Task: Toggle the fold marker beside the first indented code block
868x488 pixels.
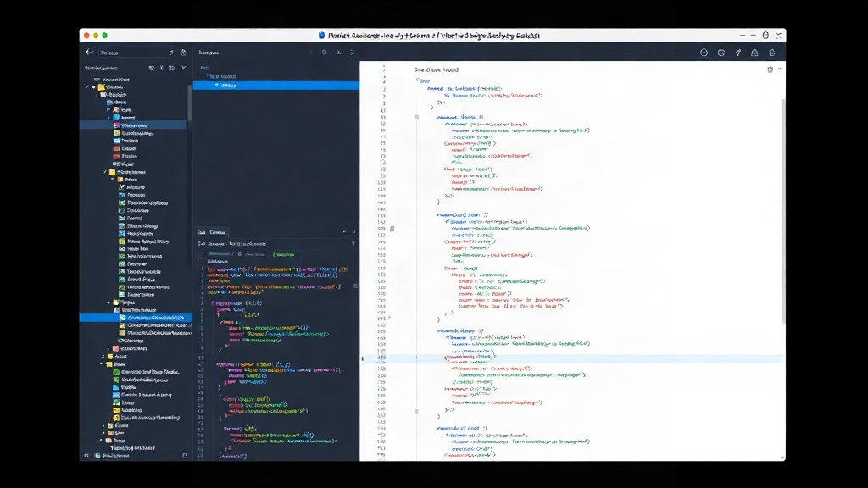Action: coord(417,117)
